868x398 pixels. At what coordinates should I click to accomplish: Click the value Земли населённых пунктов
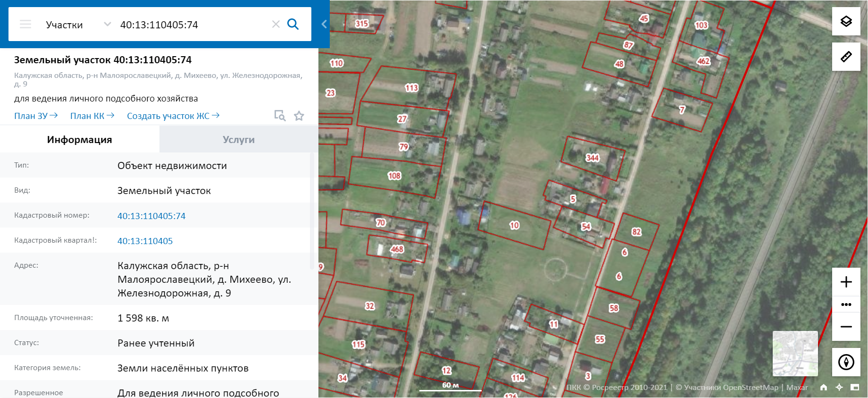point(183,368)
